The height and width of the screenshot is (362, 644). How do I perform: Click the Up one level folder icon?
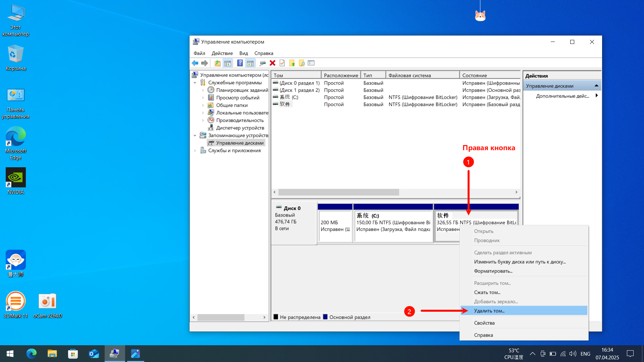coord(218,63)
